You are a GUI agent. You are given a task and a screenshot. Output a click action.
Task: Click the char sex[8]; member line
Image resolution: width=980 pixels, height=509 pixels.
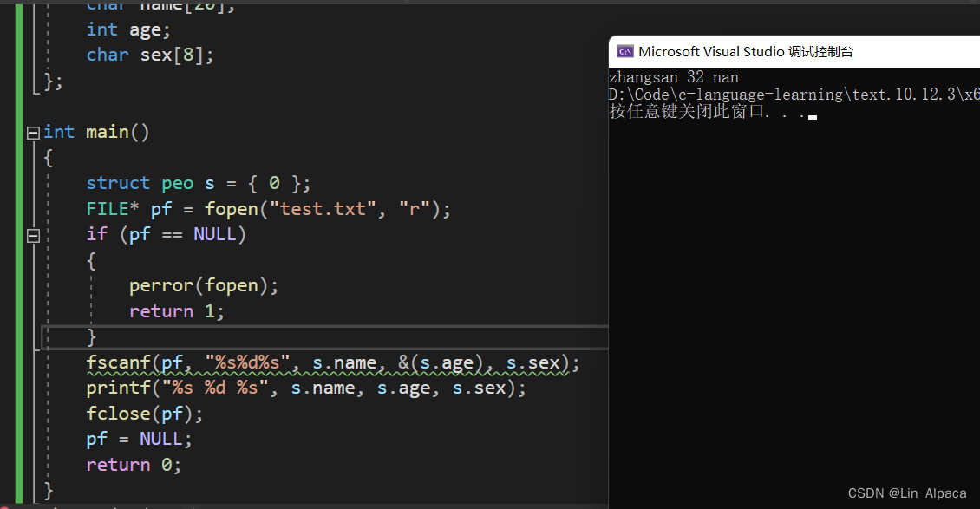150,55
